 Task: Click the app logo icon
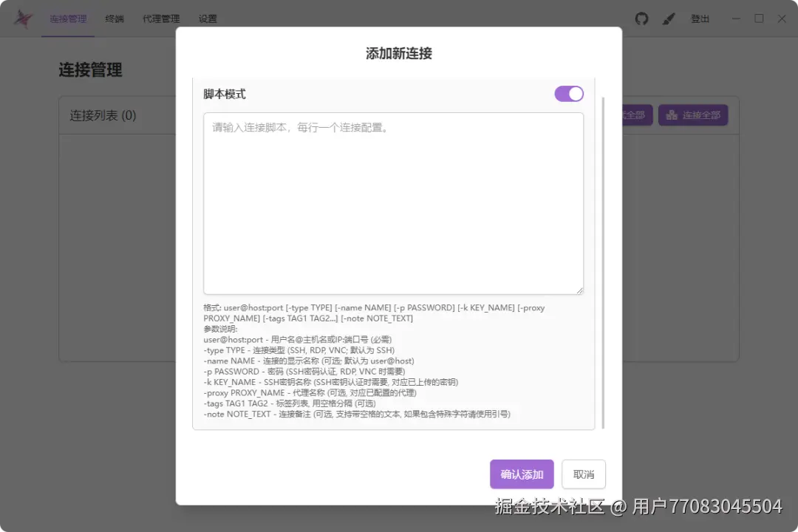22,18
